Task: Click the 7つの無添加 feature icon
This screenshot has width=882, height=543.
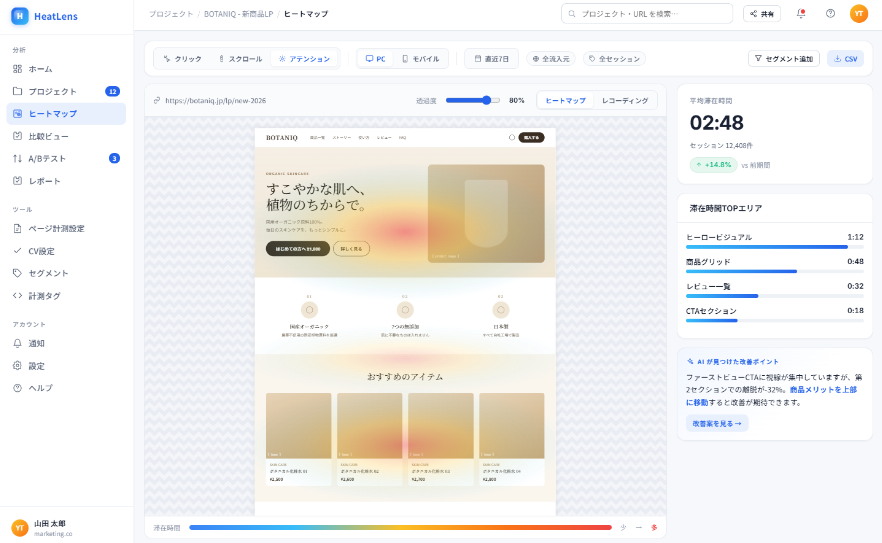Action: [x=405, y=309]
